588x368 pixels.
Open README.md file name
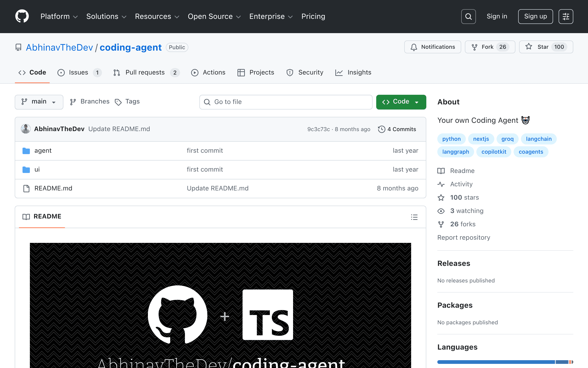point(53,188)
